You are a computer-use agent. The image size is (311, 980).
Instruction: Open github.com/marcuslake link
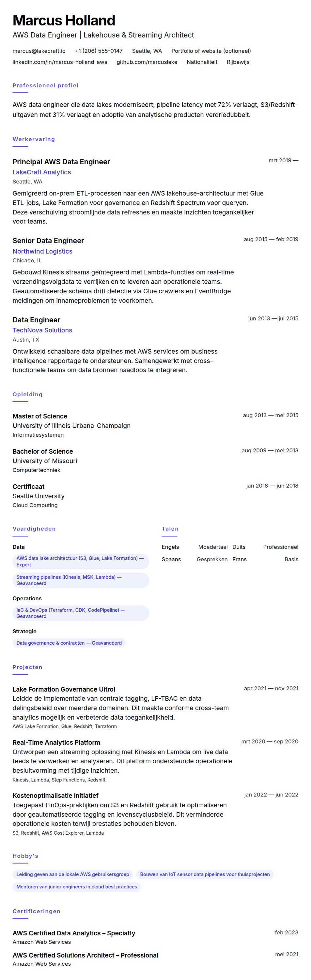click(x=147, y=62)
